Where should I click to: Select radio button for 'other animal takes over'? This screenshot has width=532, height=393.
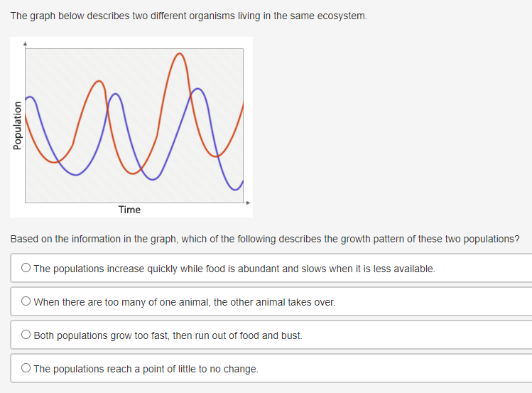pyautogui.click(x=26, y=301)
